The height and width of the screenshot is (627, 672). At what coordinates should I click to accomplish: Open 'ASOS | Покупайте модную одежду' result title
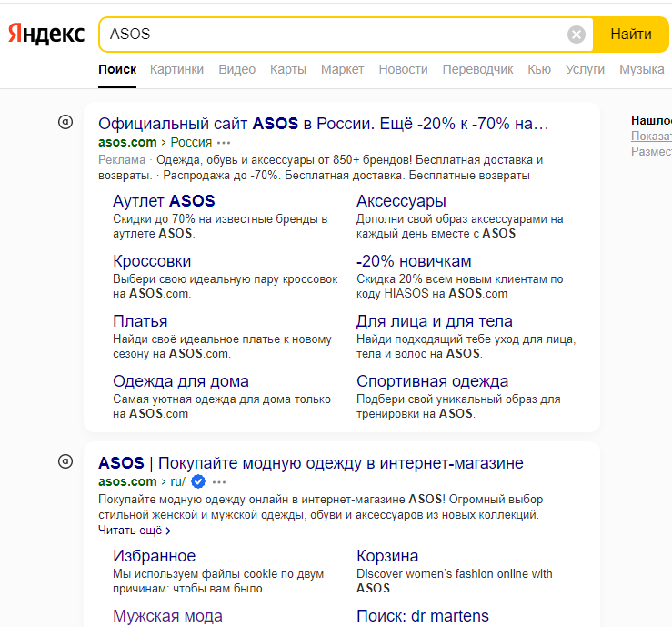[x=311, y=463]
